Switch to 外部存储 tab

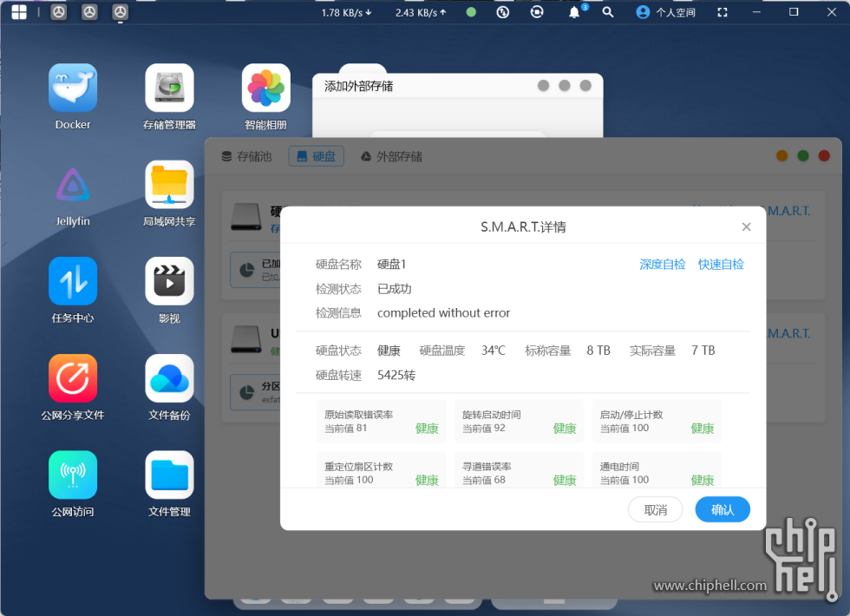pyautogui.click(x=391, y=157)
